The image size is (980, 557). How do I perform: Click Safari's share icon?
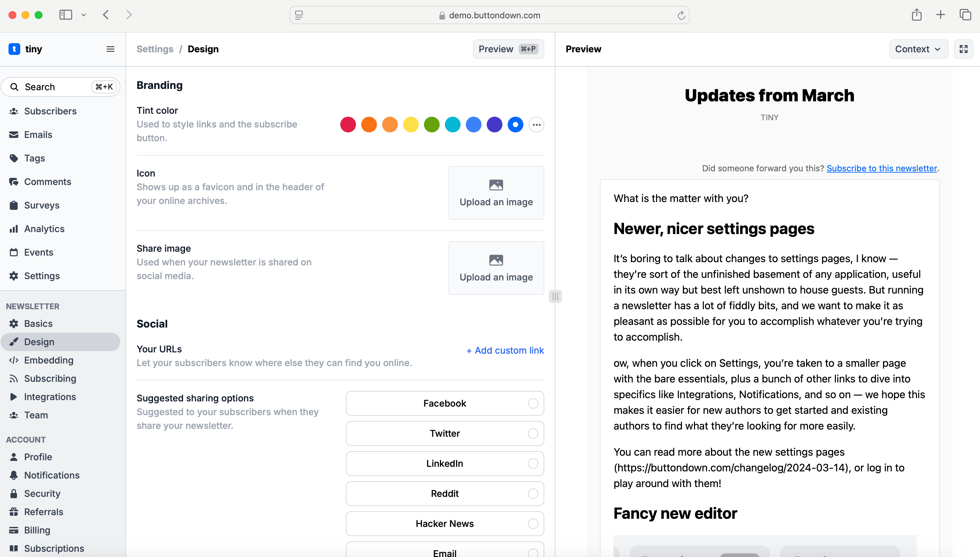[x=916, y=15]
